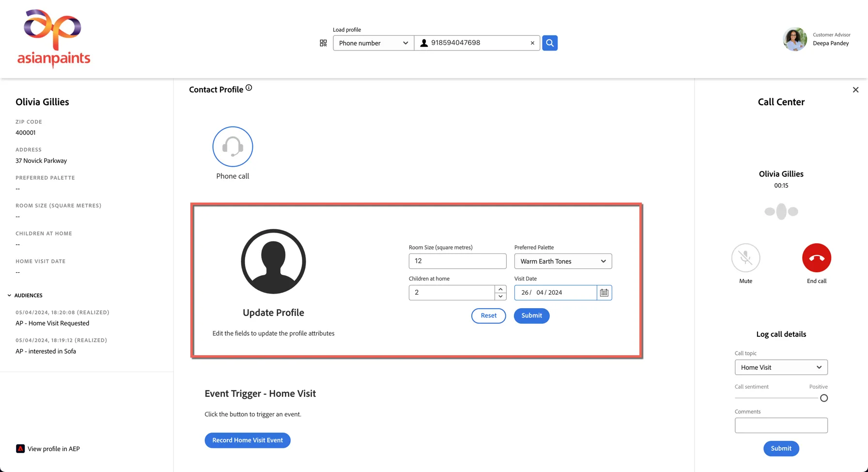Click the Event Trigger - Home Visit heading
The width and height of the screenshot is (868, 472).
260,393
